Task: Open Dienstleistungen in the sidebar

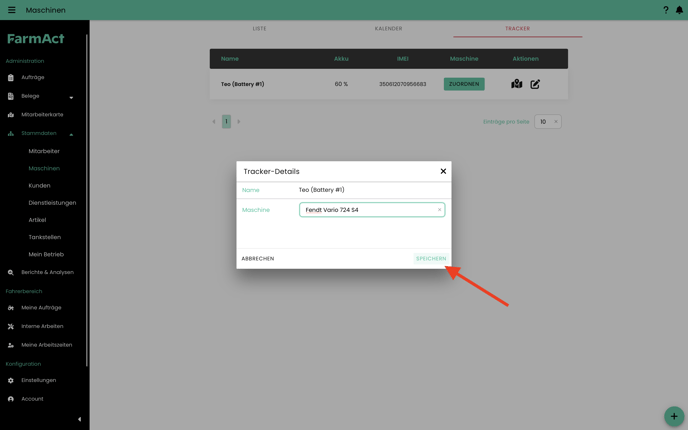Action: click(52, 203)
